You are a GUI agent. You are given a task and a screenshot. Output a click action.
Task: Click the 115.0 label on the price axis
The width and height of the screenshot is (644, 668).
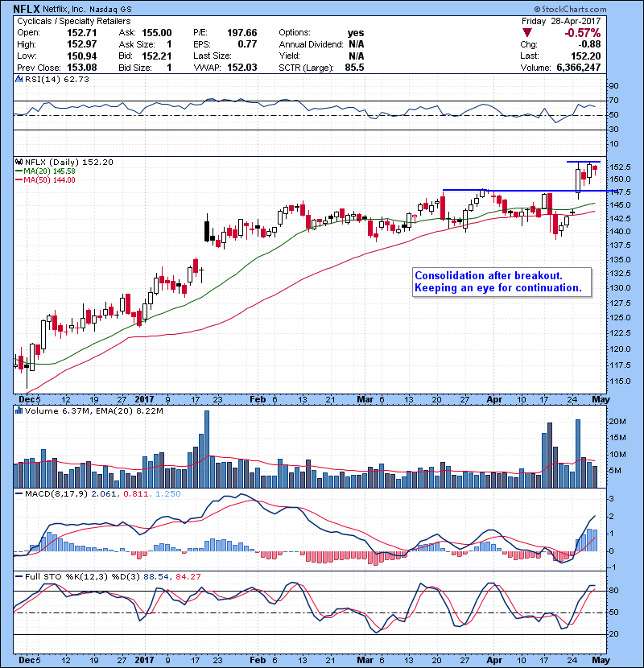[x=620, y=381]
